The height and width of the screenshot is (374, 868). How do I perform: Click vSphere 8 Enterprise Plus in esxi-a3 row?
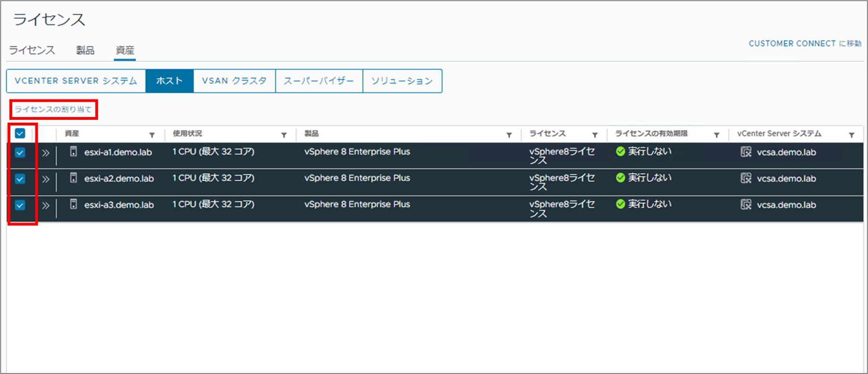click(x=357, y=205)
